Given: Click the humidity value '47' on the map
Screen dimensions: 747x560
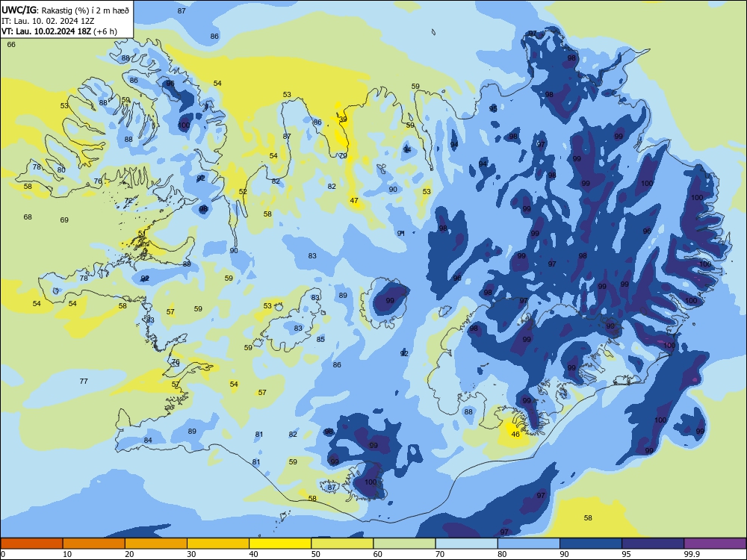Looking at the screenshot, I should [354, 200].
